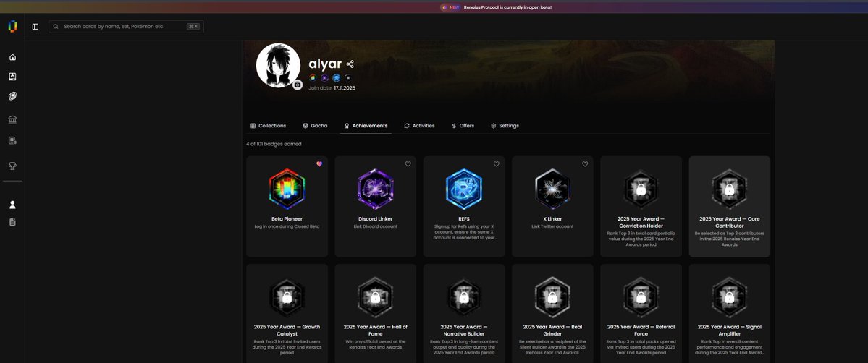Click the locked Conviction Holder badge icon
The image size is (868, 363).
(641, 189)
